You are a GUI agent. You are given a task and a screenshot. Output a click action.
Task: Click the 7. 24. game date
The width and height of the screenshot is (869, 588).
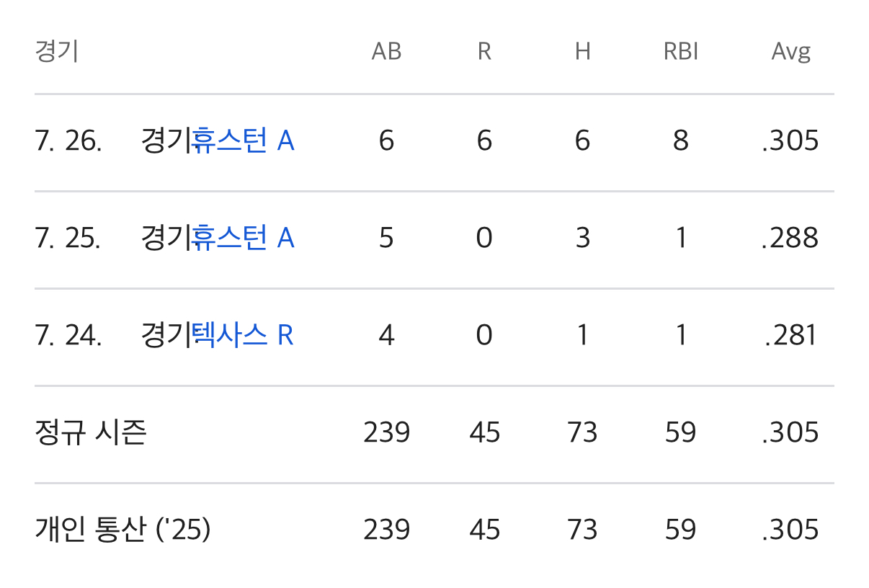[x=68, y=335]
